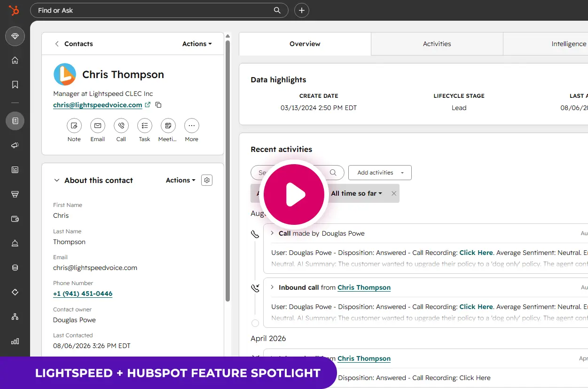Go to Home in the sidebar
The image size is (588, 389).
point(15,60)
